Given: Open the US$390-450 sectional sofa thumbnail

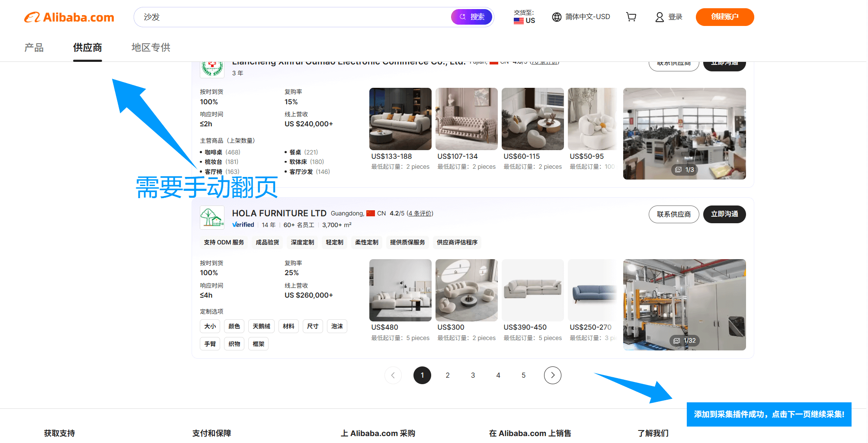Looking at the screenshot, I should tap(532, 290).
